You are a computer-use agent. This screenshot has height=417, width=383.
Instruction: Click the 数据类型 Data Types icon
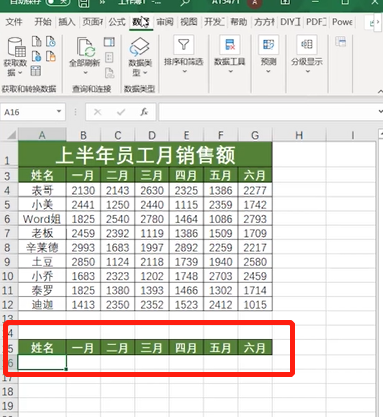140,47
